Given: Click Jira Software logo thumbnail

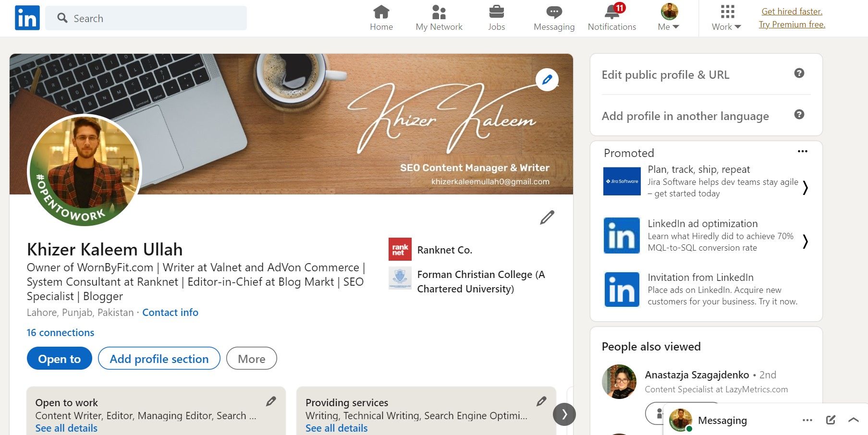Looking at the screenshot, I should (622, 181).
